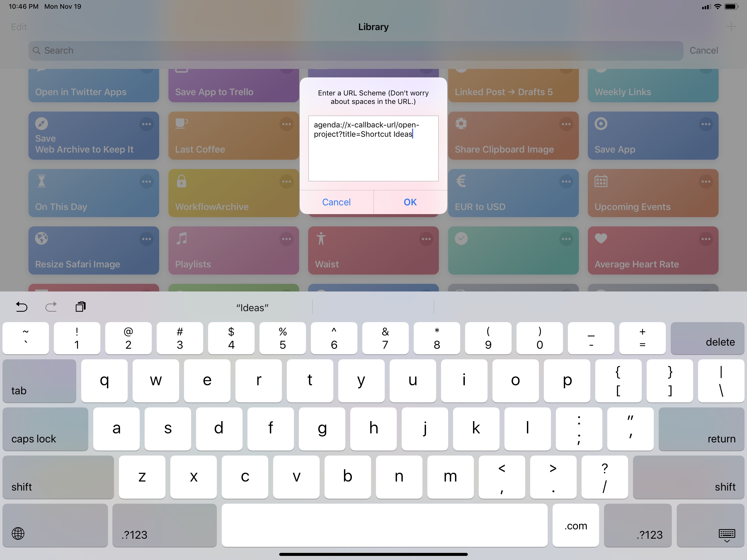Click the clipboard paste icon
The image size is (747, 560).
(x=80, y=307)
